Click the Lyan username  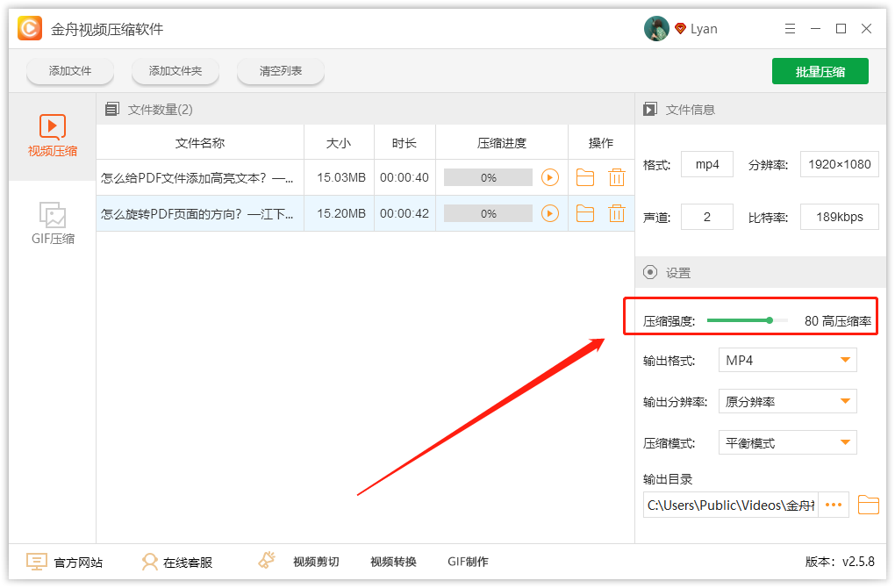coord(704,29)
